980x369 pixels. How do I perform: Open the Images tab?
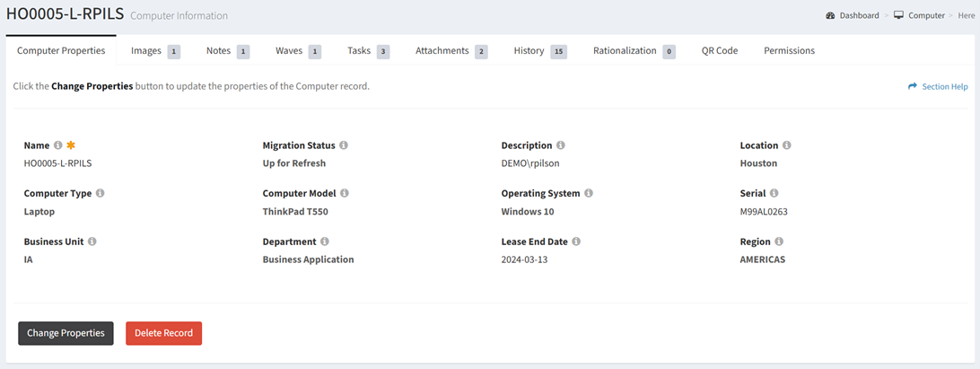154,51
